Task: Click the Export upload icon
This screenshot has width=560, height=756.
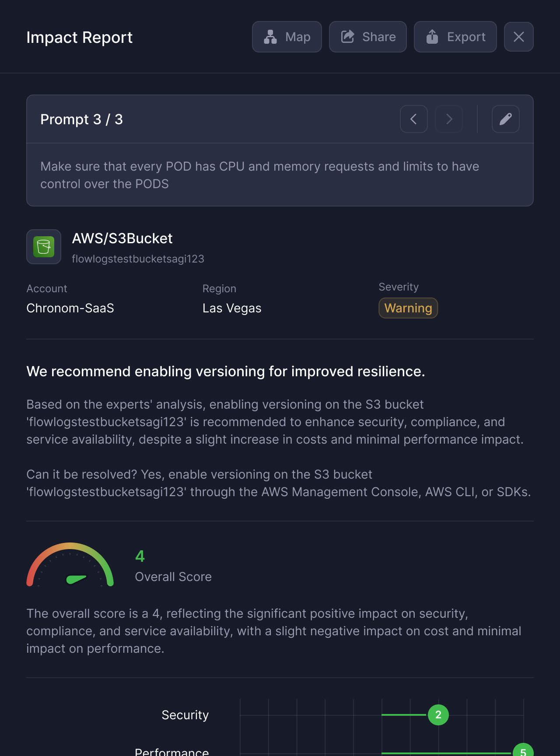Action: coord(432,37)
